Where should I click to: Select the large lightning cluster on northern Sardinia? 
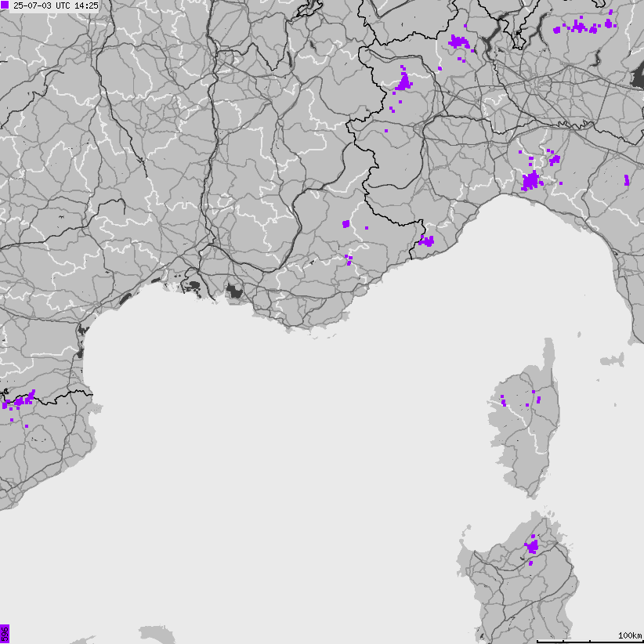pos(532,547)
